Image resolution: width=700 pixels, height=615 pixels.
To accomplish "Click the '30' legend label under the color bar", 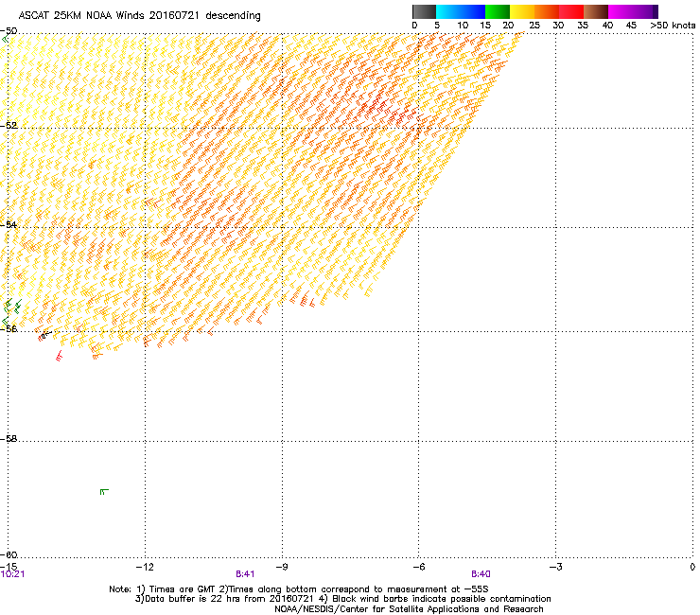I will (558, 26).
